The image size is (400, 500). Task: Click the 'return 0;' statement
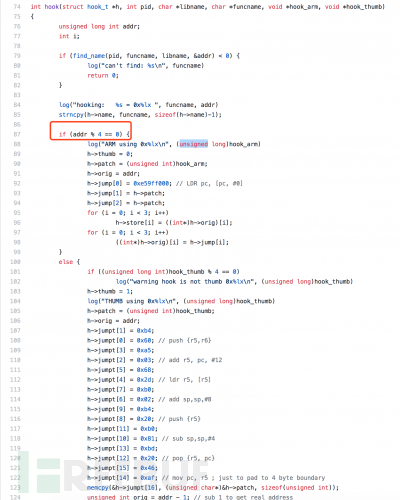tap(103, 75)
